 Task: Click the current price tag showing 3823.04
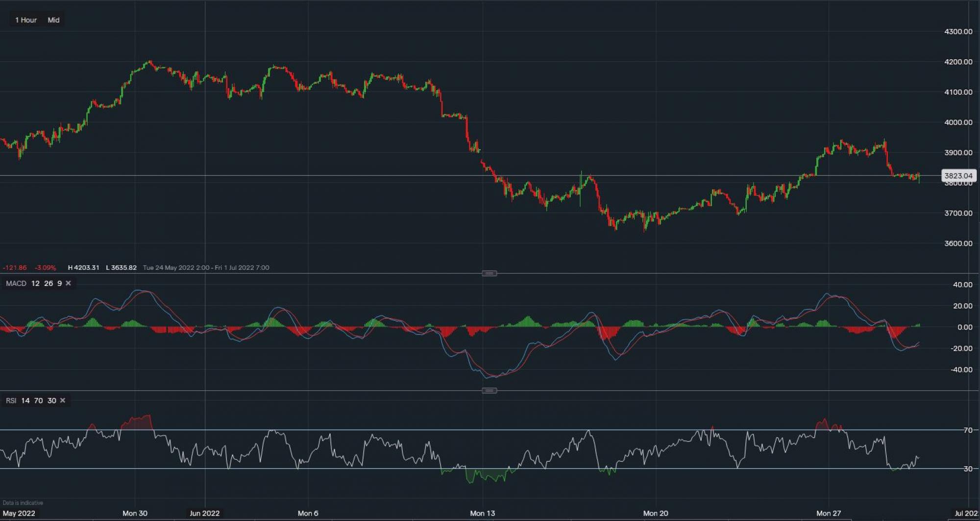coord(959,175)
